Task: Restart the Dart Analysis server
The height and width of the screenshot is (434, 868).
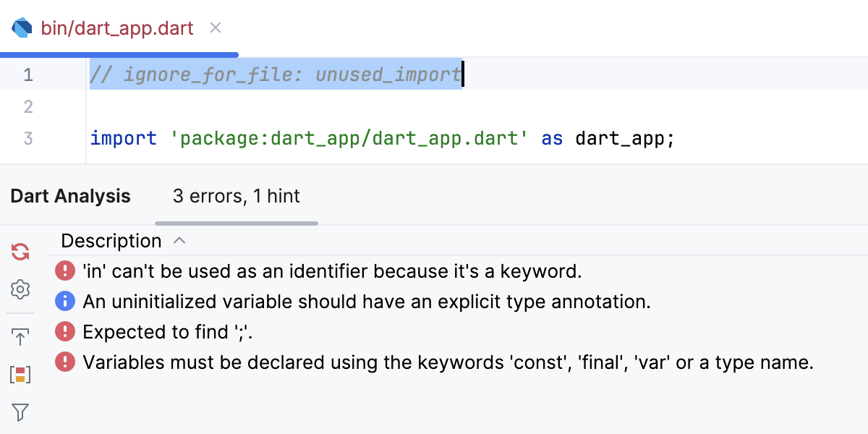Action: coord(20,252)
